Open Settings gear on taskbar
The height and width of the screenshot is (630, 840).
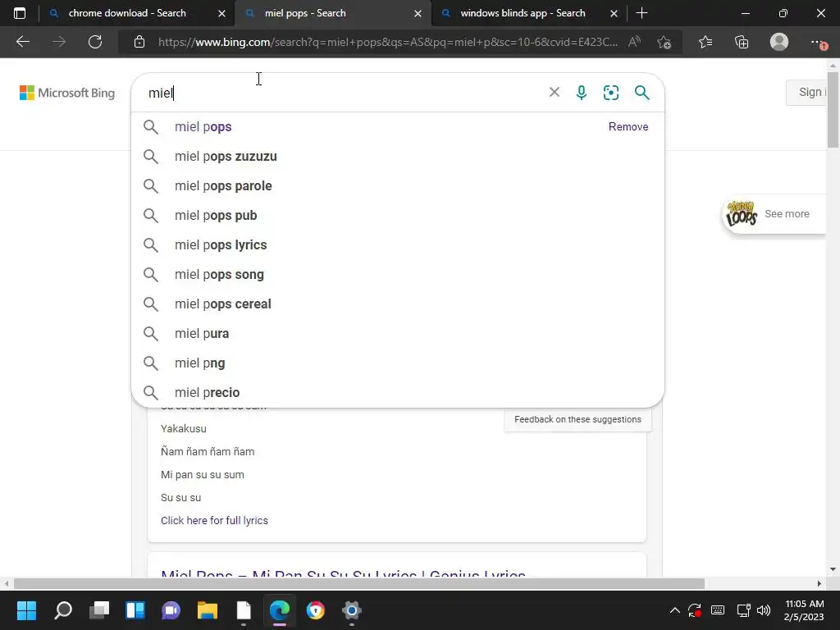pyautogui.click(x=352, y=610)
